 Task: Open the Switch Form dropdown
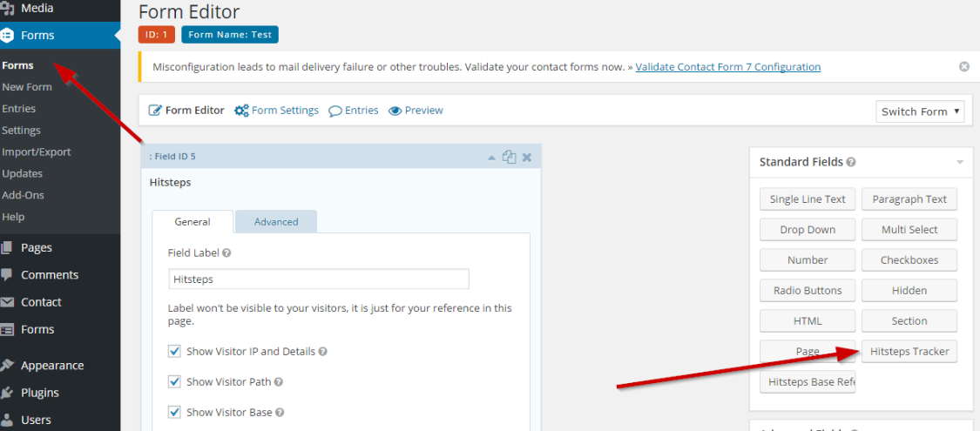click(x=920, y=111)
